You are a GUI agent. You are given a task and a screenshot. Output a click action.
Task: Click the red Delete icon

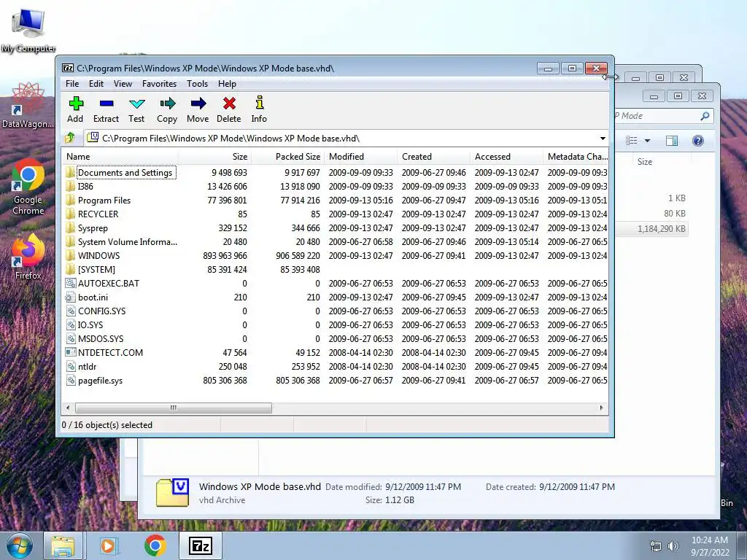click(x=228, y=104)
